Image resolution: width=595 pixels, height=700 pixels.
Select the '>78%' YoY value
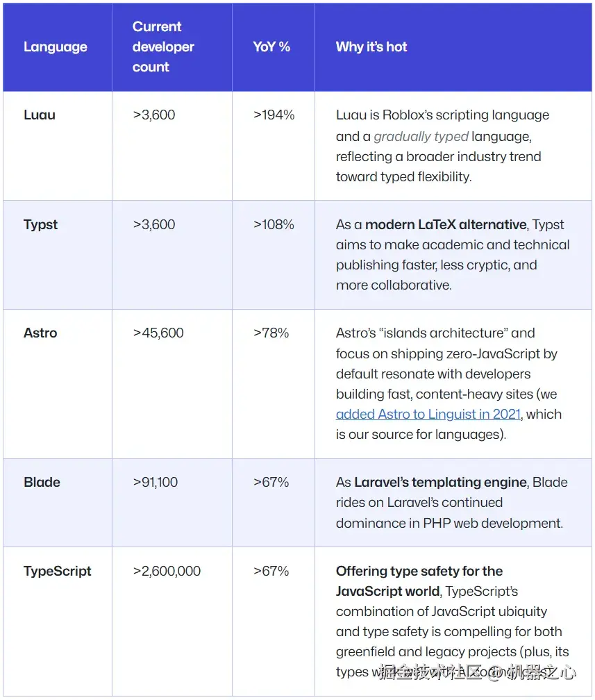[x=271, y=333]
